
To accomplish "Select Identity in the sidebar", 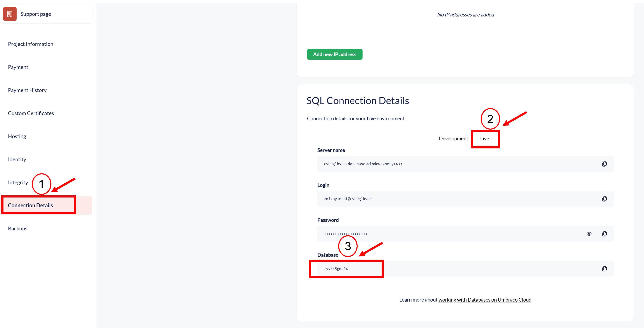I will pos(17,159).
